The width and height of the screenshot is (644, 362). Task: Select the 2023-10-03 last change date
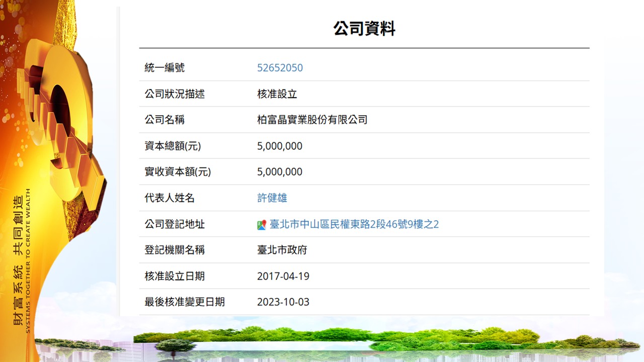click(283, 302)
